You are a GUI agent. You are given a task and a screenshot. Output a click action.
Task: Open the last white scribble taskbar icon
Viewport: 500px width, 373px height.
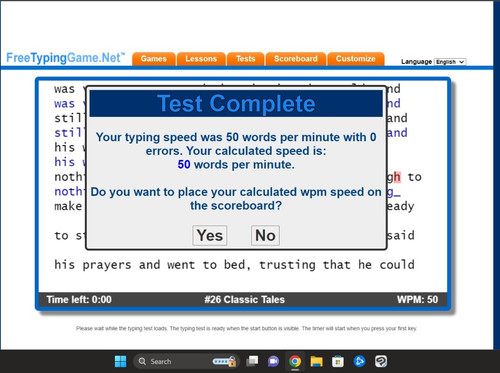pos(381,361)
